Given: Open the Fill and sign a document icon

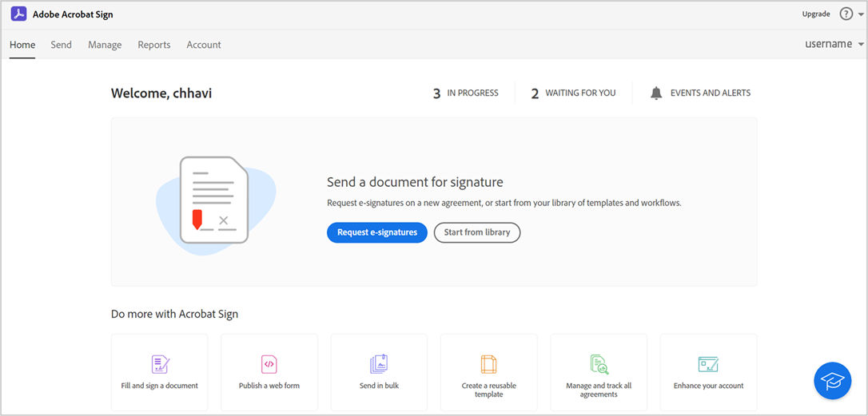Looking at the screenshot, I should coord(160,365).
